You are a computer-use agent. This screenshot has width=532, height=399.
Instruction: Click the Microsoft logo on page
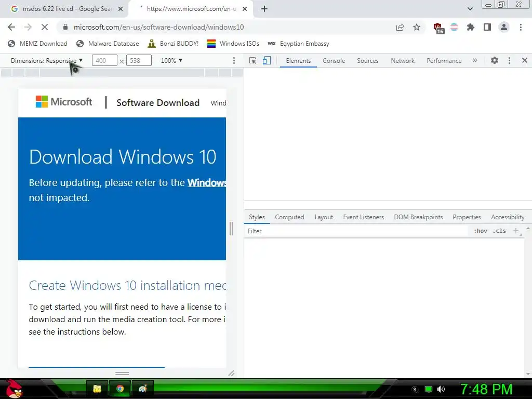(64, 102)
